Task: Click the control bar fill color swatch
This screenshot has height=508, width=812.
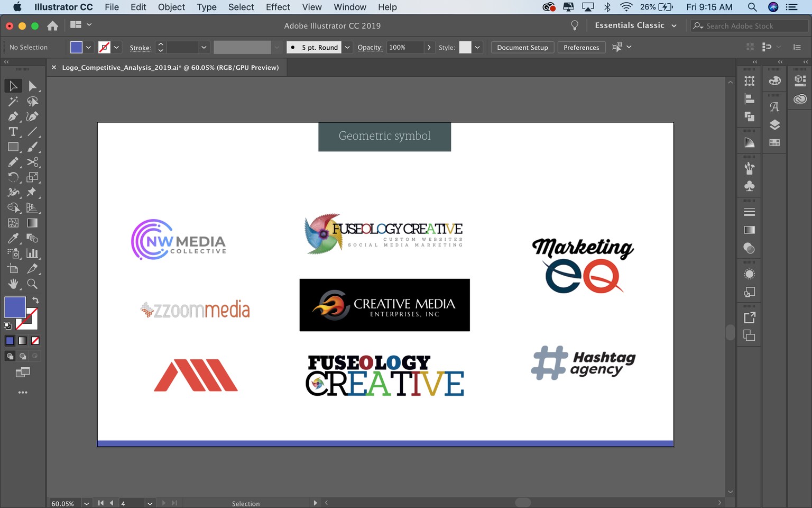Action: click(76, 47)
